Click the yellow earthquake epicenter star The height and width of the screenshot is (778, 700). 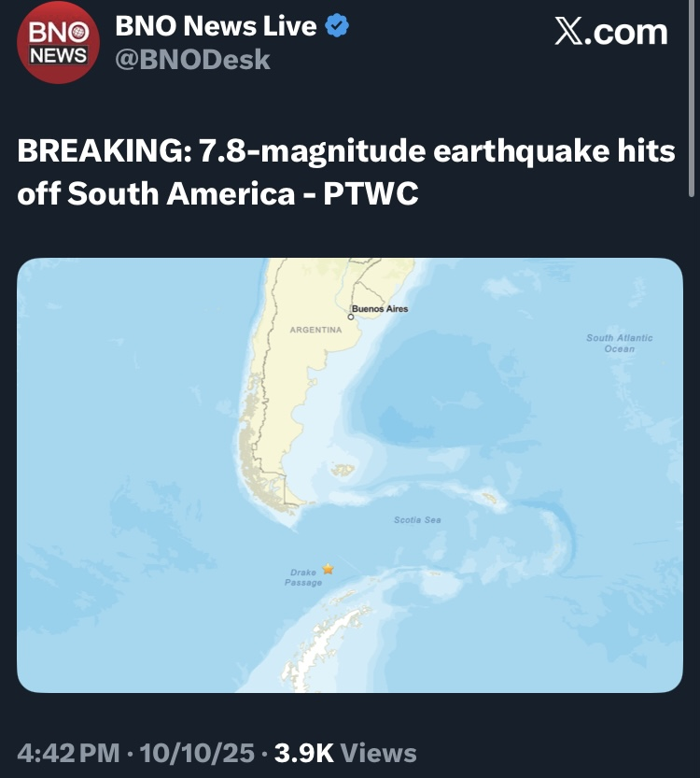(x=328, y=568)
